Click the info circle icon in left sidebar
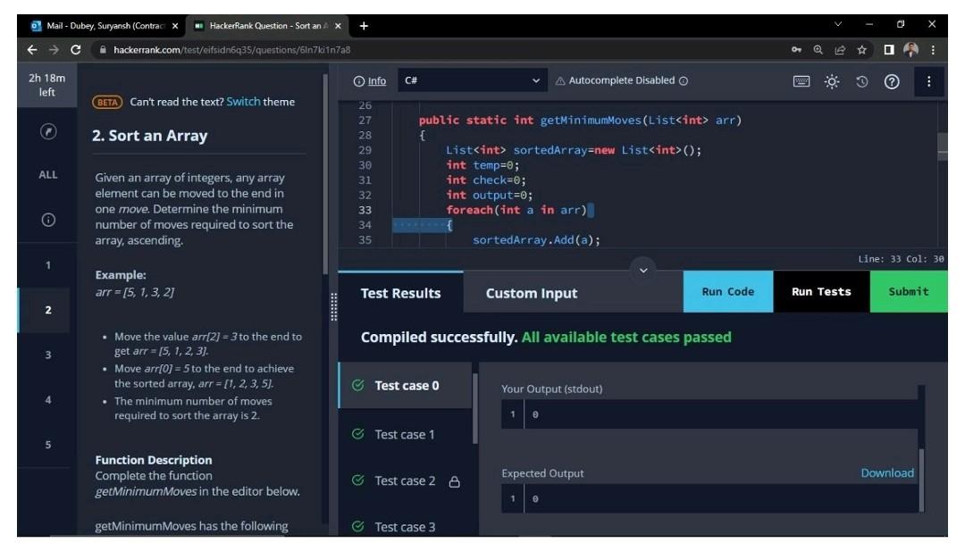The height and width of the screenshot is (560, 965). coord(48,220)
